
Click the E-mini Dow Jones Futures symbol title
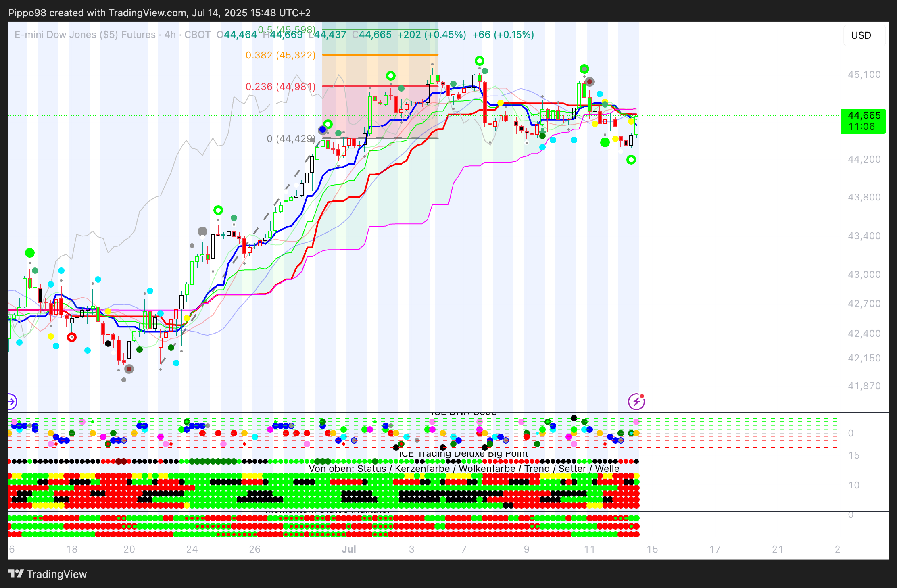pyautogui.click(x=85, y=35)
